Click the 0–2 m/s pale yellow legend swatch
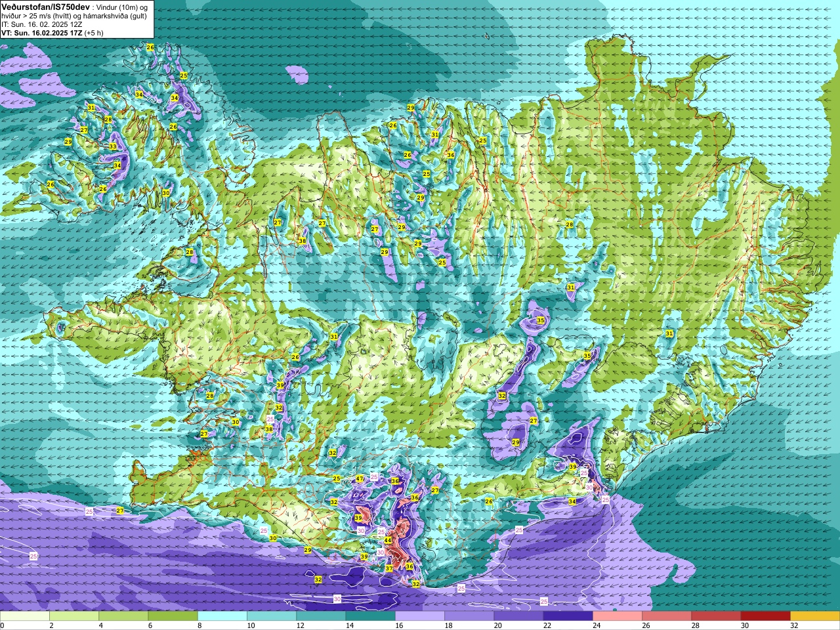 [25, 616]
